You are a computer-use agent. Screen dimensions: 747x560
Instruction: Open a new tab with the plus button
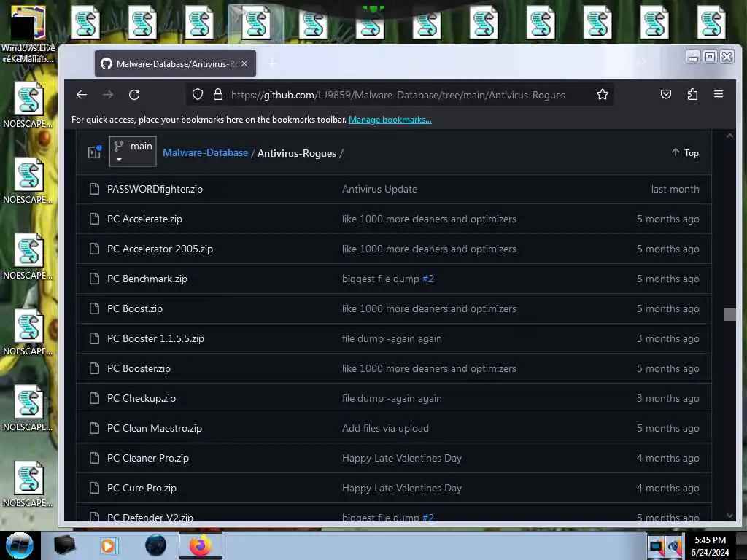pos(273,63)
